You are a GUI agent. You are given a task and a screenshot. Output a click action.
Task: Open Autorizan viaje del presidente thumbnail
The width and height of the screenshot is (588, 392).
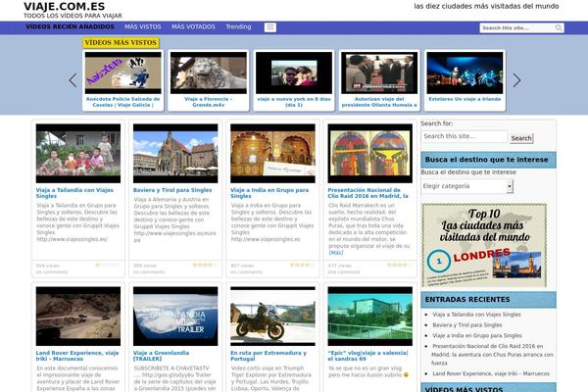pyautogui.click(x=379, y=73)
